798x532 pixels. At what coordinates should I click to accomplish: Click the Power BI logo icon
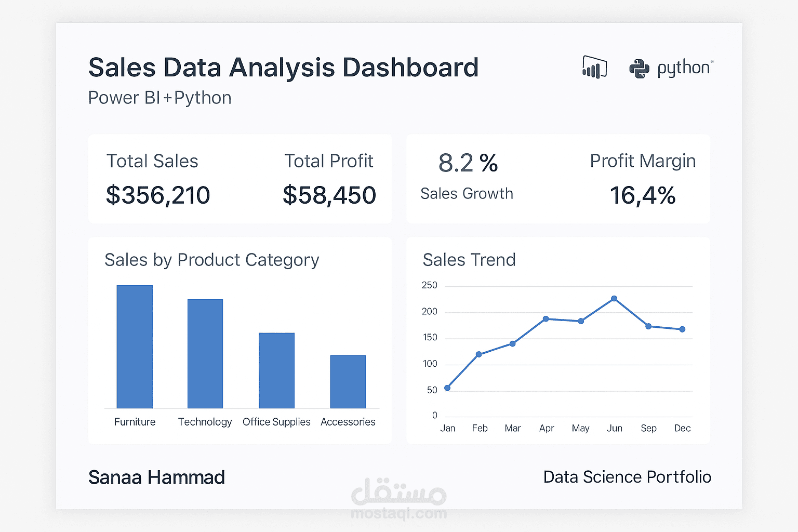[595, 67]
